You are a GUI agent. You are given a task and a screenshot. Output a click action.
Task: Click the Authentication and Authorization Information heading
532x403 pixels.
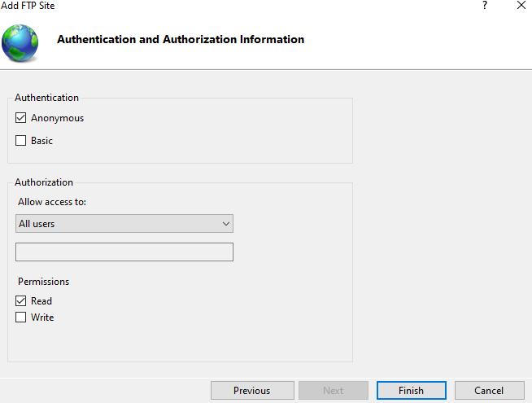[x=181, y=39]
